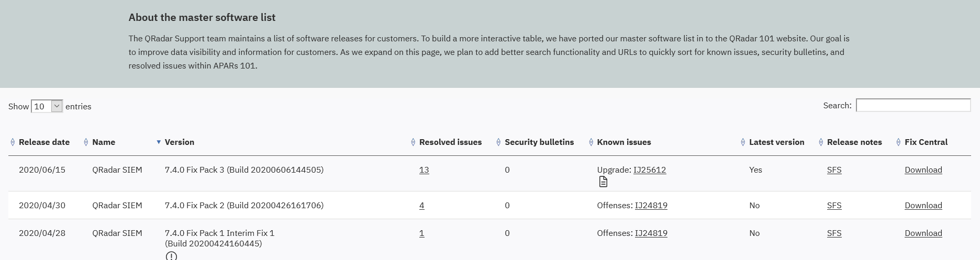
Task: Toggle Version column sort arrow
Action: [159, 142]
